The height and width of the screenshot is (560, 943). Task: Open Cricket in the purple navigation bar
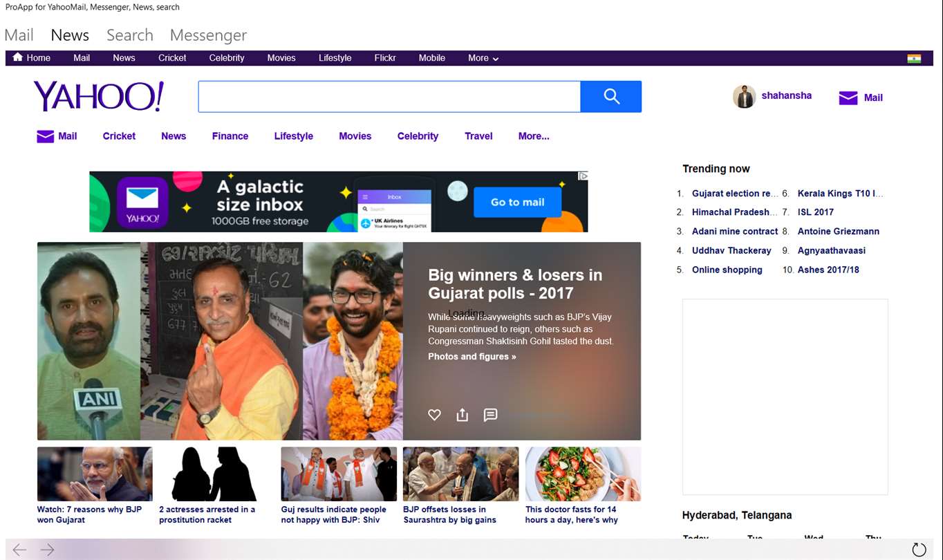point(172,58)
